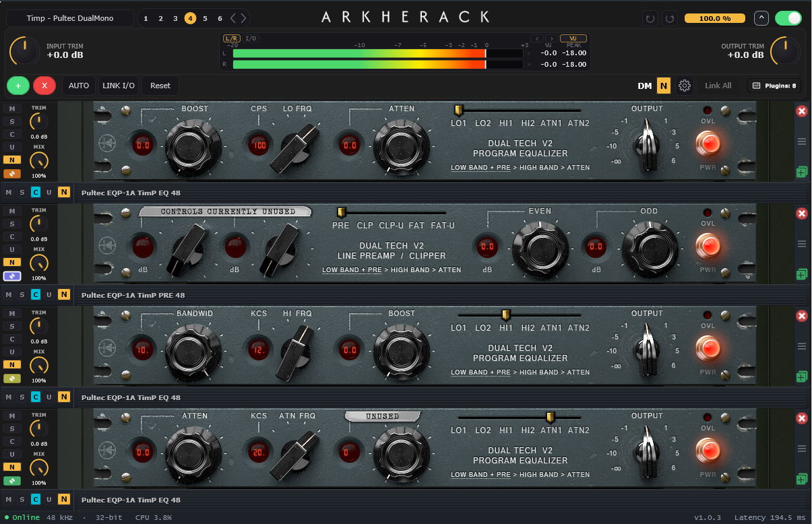
Task: Click the hamburger drag handle of the Line Preamp module
Action: click(x=802, y=244)
